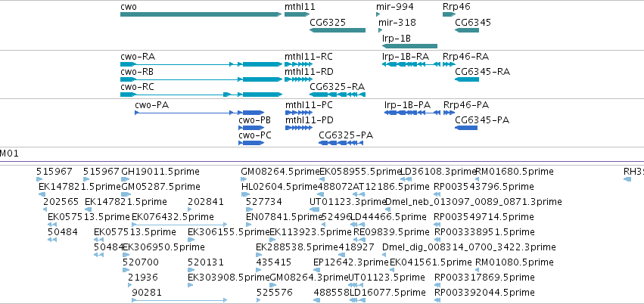Select the CG6345-PA protein label
The image size is (644, 304).
482,120
